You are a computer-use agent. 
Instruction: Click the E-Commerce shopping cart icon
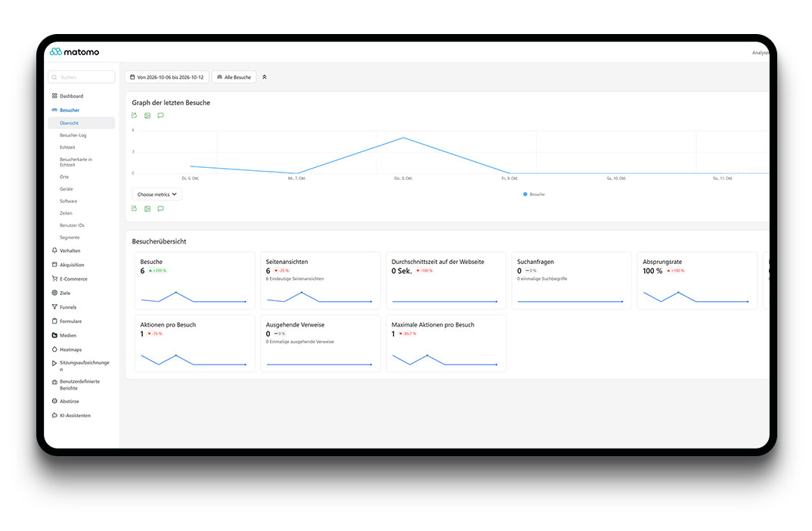point(54,278)
